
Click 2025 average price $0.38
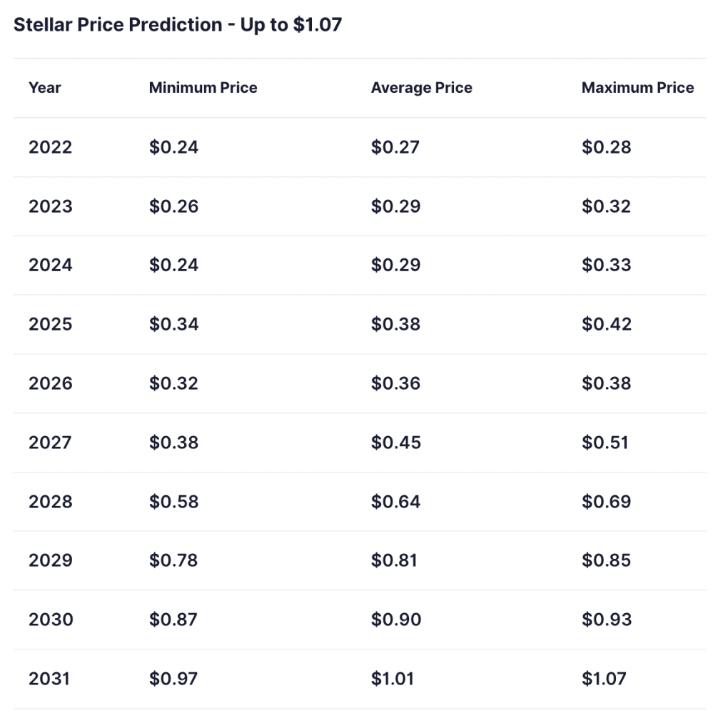(395, 324)
